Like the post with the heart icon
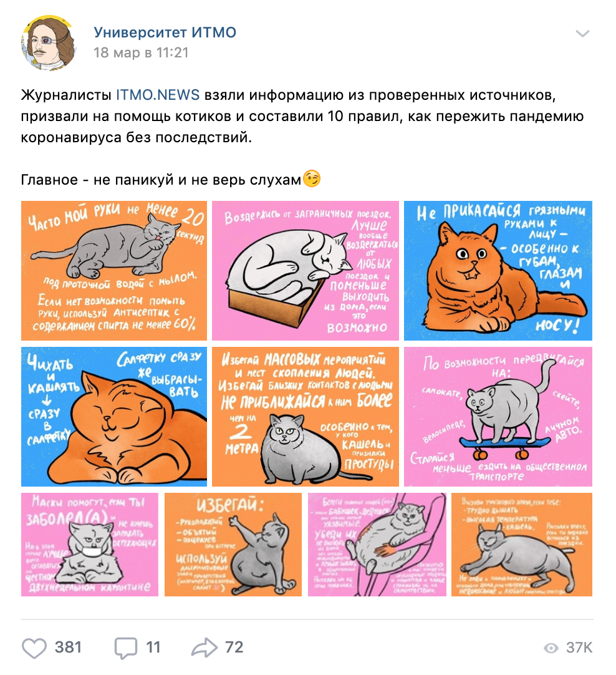The height and width of the screenshot is (675, 616). [34, 648]
